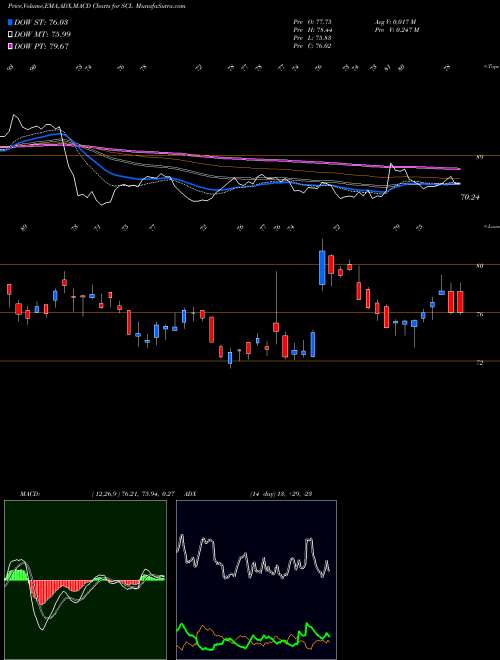Click the 70.24 price label on EMA chart
The width and height of the screenshot is (500, 660).
pyautogui.click(x=470, y=197)
